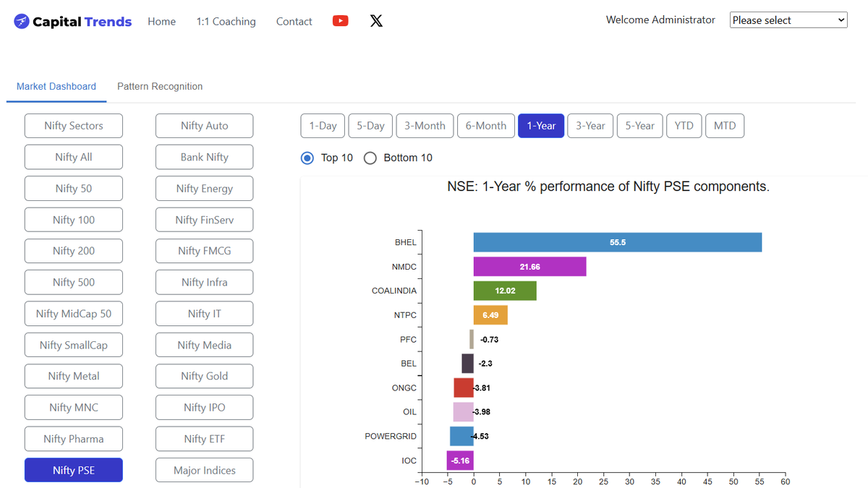The width and height of the screenshot is (868, 488).
Task: Switch to the Market Dashboard tab
Action: 56,86
